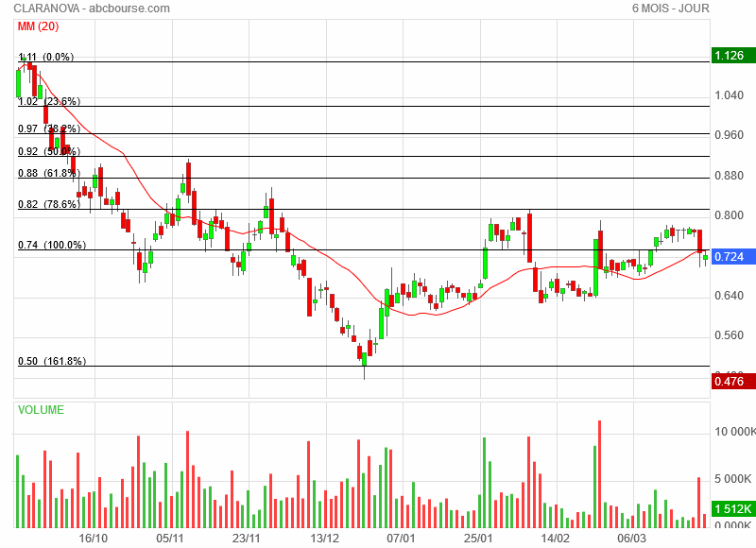Click the red 0.476 low price tag
The height and width of the screenshot is (548, 756).
[733, 382]
